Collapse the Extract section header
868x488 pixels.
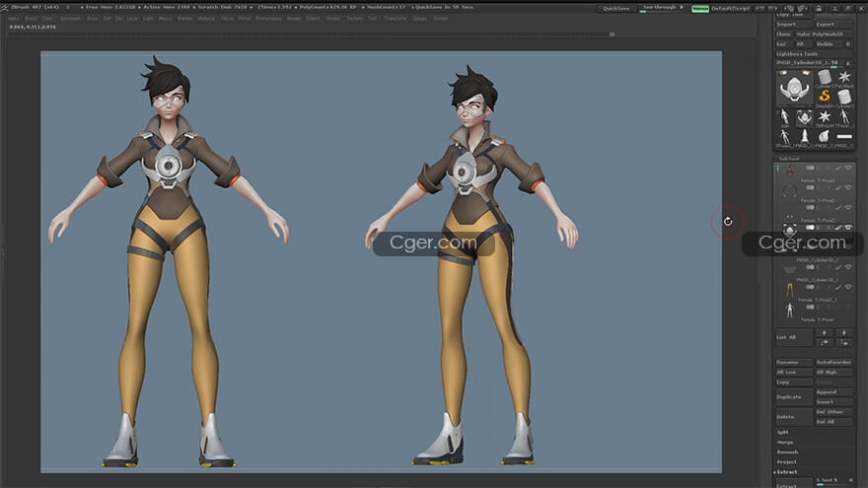(786, 472)
